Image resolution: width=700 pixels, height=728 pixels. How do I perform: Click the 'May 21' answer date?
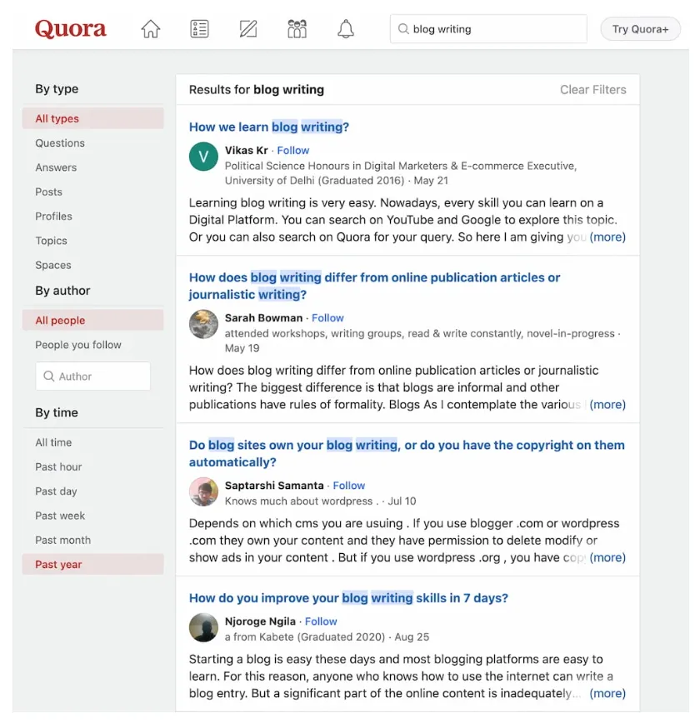point(431,181)
